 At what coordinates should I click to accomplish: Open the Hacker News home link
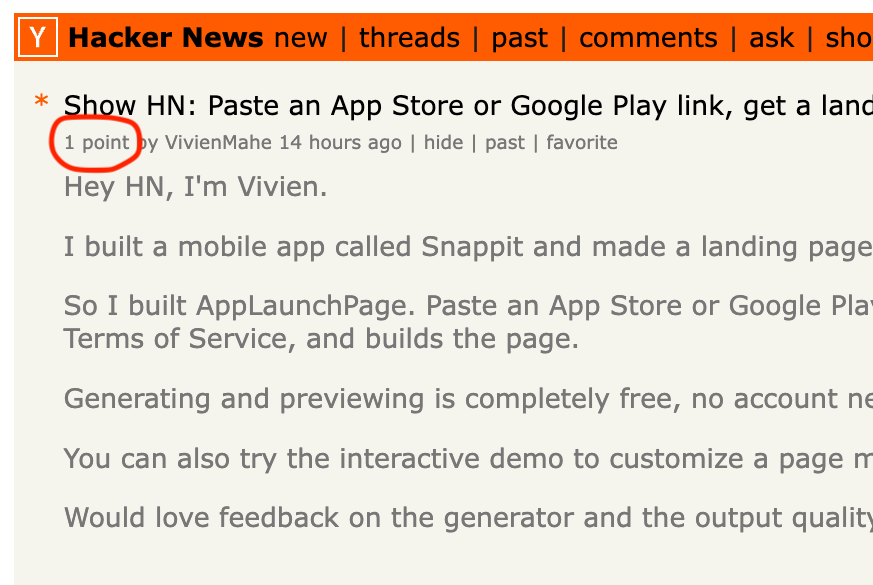click(165, 38)
